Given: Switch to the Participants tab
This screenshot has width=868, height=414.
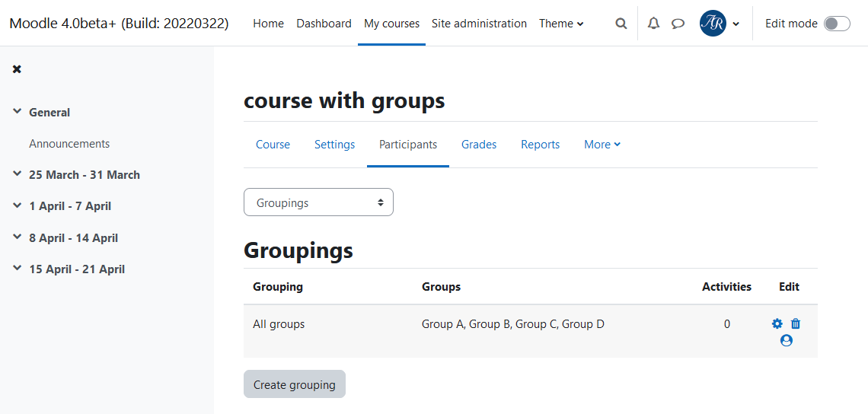Looking at the screenshot, I should tap(408, 145).
